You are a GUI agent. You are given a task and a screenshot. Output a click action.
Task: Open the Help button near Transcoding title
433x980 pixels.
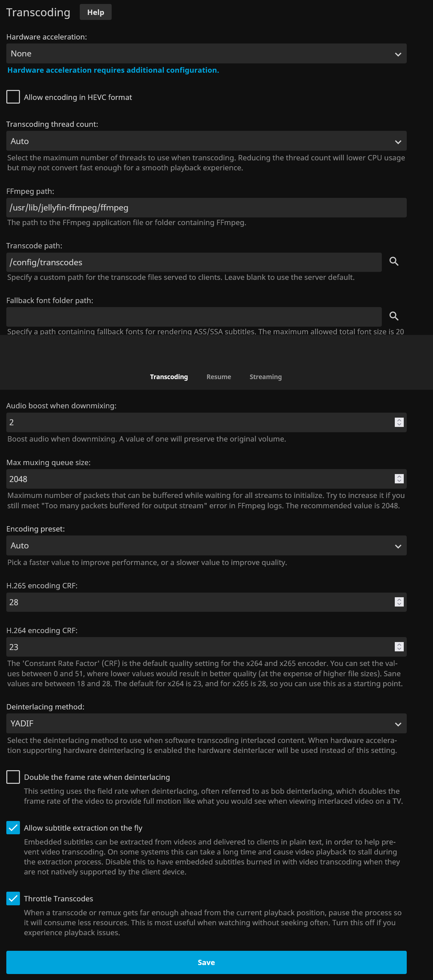[x=96, y=12]
